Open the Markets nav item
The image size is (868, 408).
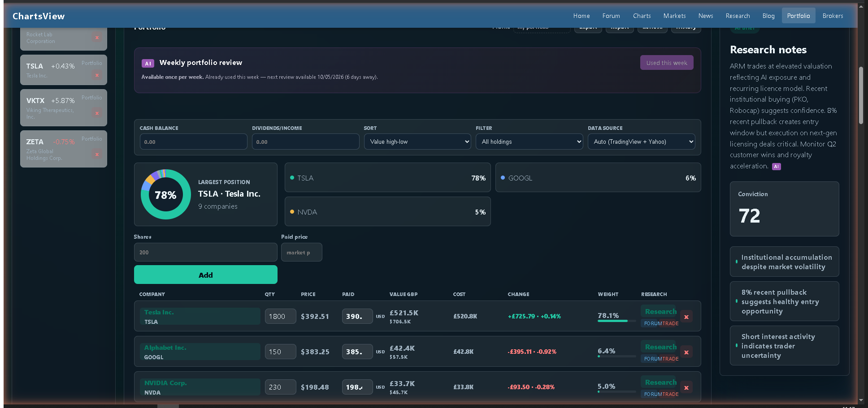[675, 16]
